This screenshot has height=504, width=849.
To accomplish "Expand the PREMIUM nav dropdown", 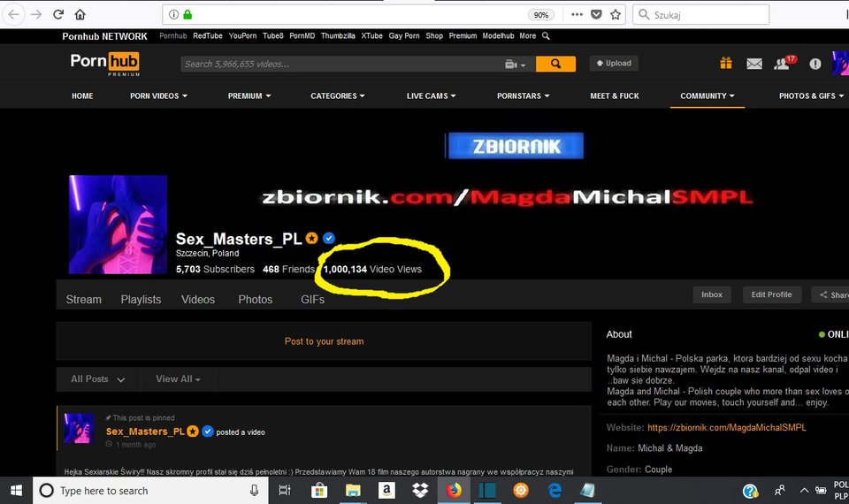I will point(249,95).
